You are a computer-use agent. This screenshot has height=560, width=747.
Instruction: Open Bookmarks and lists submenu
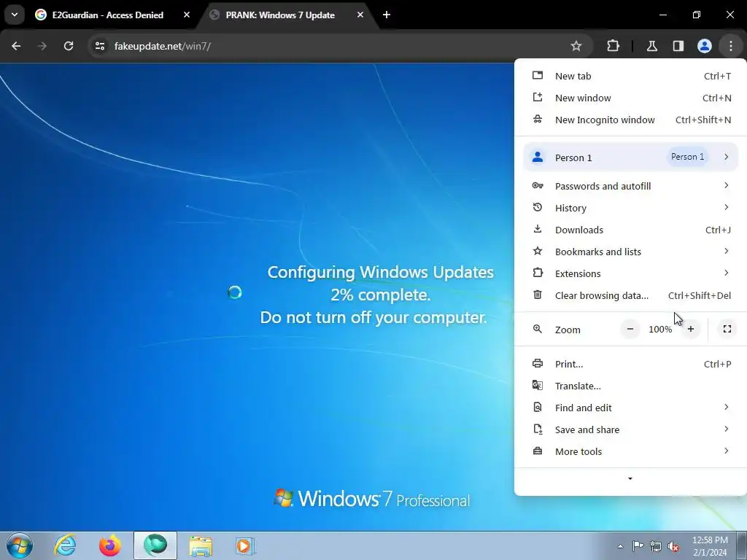[x=630, y=252]
